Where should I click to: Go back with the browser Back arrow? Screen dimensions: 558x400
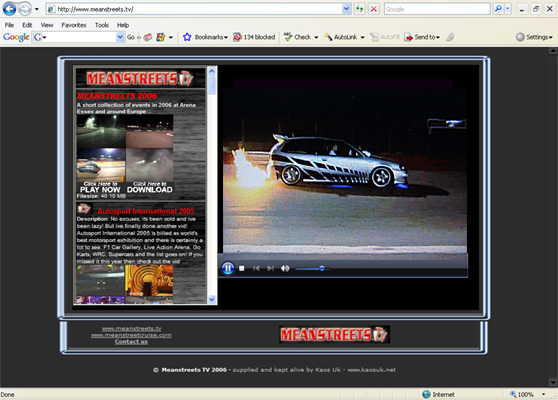(x=10, y=9)
